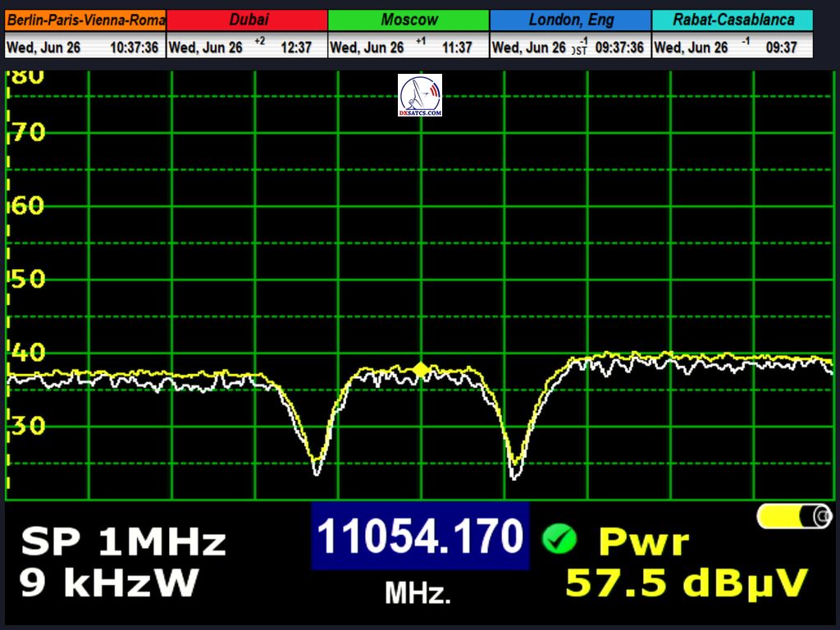Click the 70 level axis label
The height and width of the screenshot is (630, 840).
28,131
